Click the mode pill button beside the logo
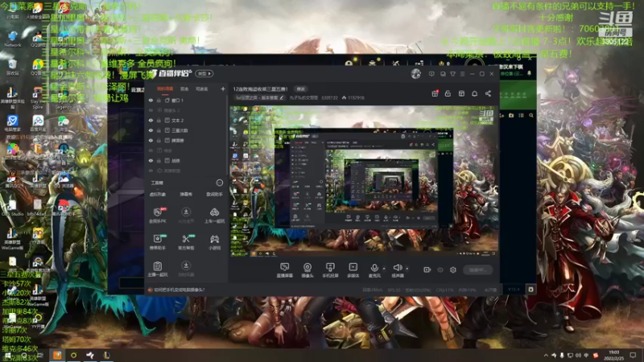The image size is (644, 362). click(x=204, y=74)
